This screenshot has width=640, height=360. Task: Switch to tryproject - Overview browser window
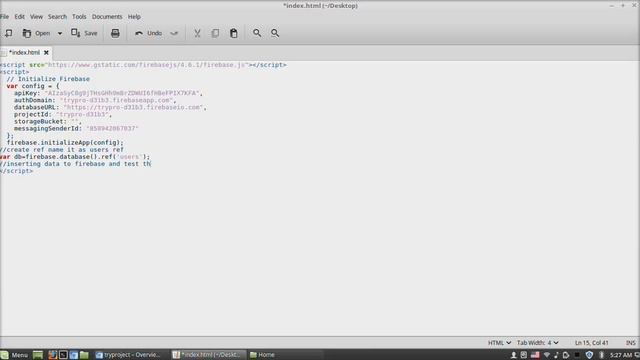coord(129,355)
